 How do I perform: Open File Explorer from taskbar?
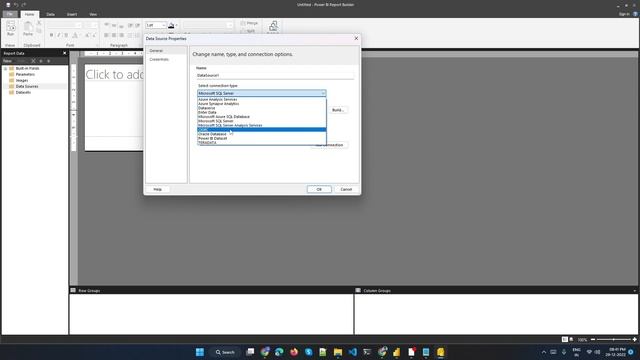[338, 352]
